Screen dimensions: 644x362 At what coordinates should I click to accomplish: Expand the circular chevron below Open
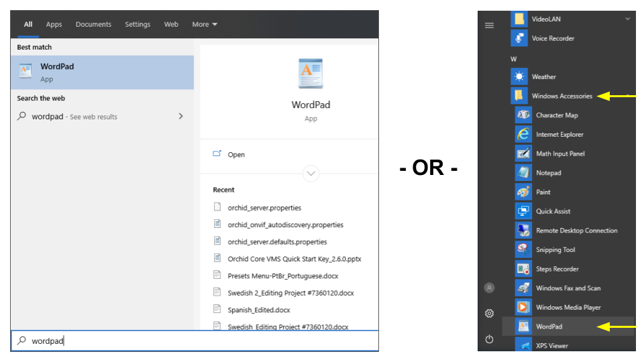(x=311, y=173)
